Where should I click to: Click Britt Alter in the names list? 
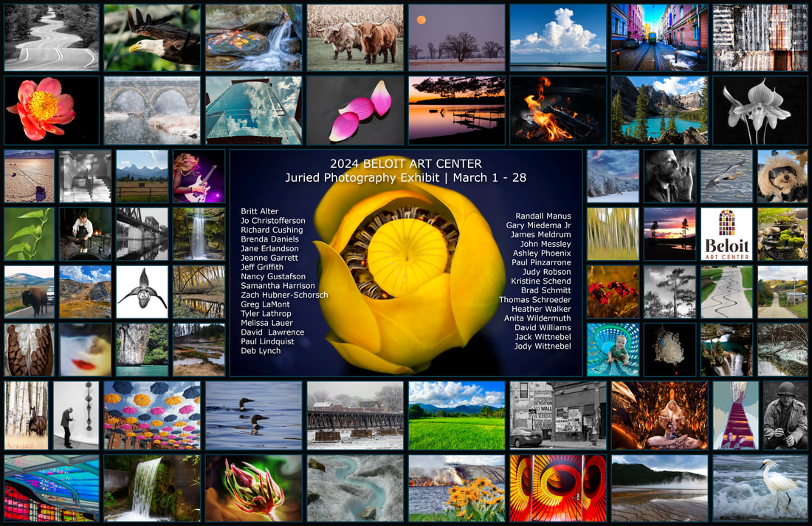click(x=259, y=211)
